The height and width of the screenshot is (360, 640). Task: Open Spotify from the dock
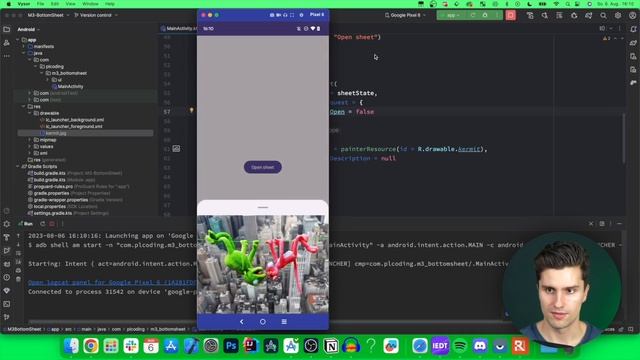tap(460, 346)
